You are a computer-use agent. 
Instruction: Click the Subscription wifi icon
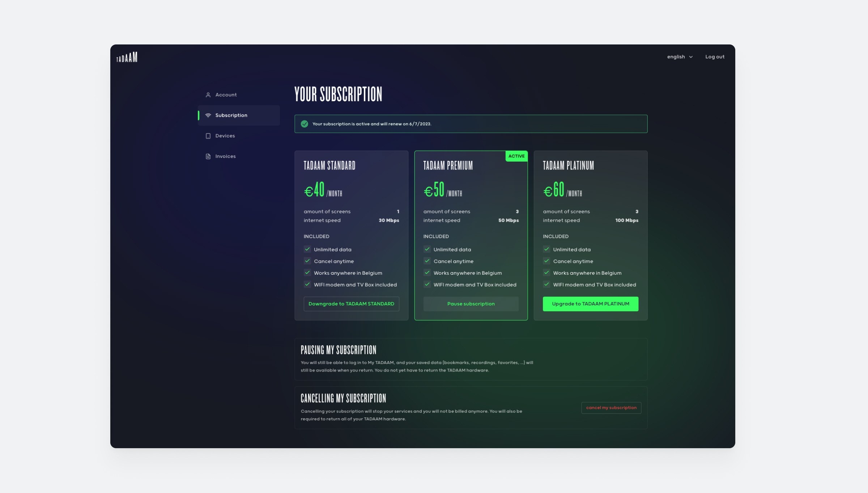tap(208, 115)
